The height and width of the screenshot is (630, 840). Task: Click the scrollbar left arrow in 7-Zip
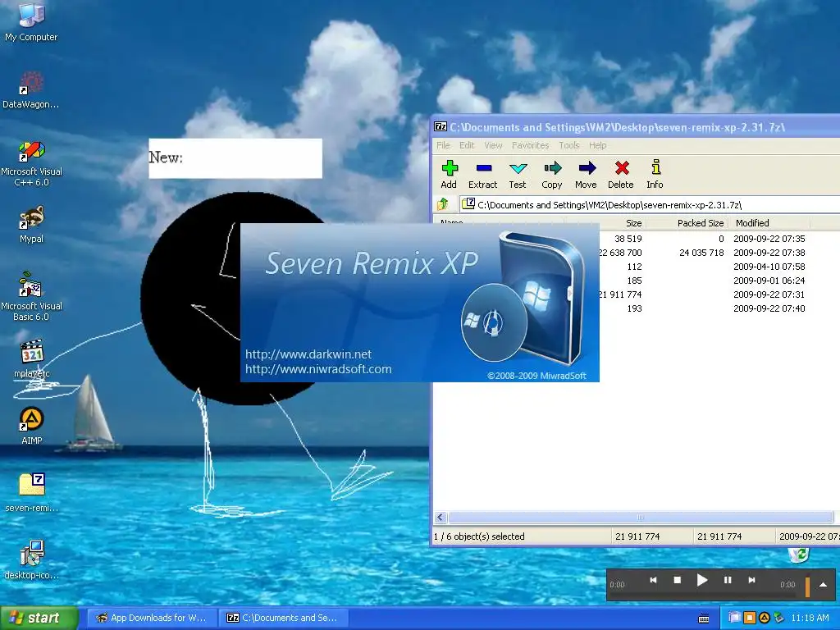point(441,517)
